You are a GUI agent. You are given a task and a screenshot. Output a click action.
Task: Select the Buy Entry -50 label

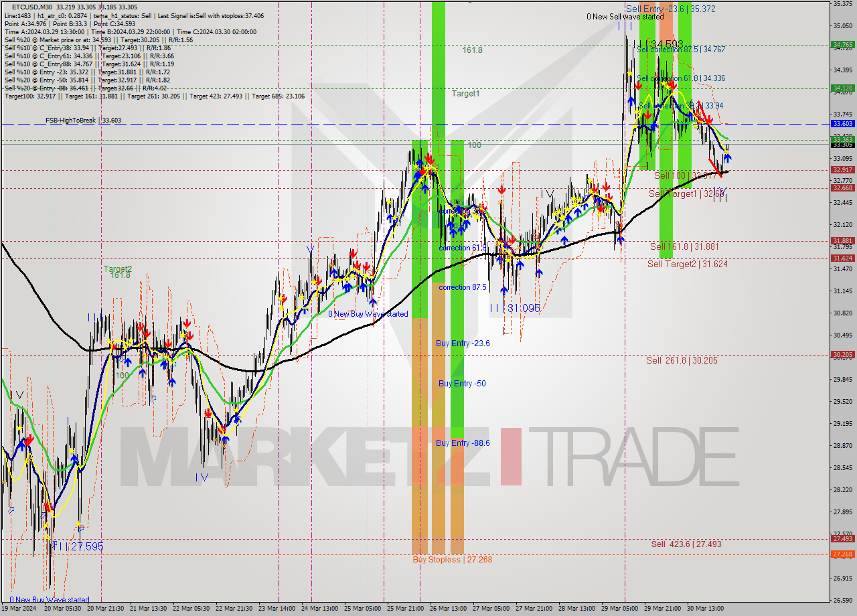click(x=462, y=383)
